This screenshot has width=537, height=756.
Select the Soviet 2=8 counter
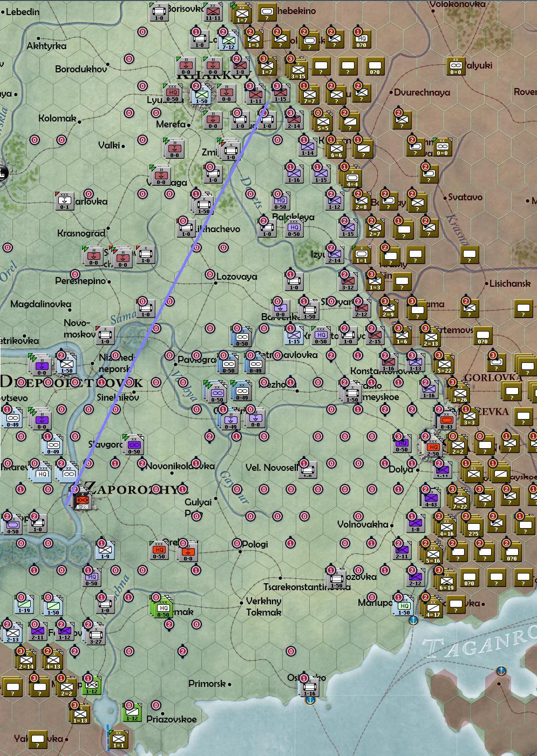[x=361, y=201]
